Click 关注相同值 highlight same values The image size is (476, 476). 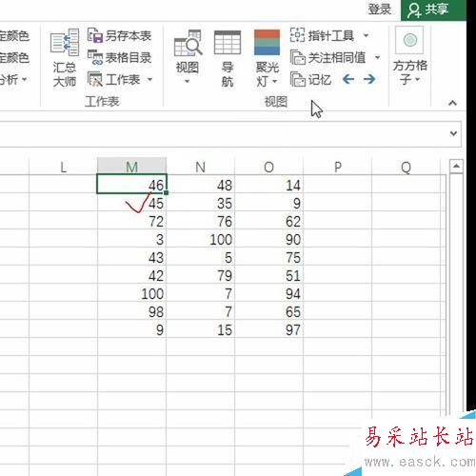click(327, 57)
